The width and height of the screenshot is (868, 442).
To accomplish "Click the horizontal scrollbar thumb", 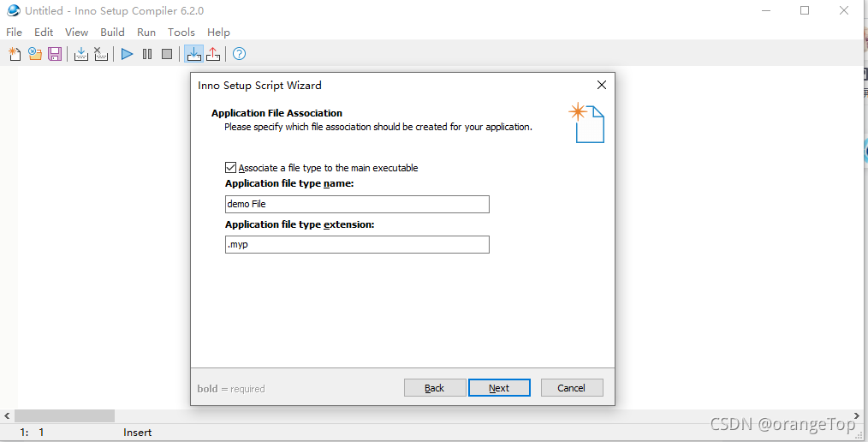I will coord(64,415).
